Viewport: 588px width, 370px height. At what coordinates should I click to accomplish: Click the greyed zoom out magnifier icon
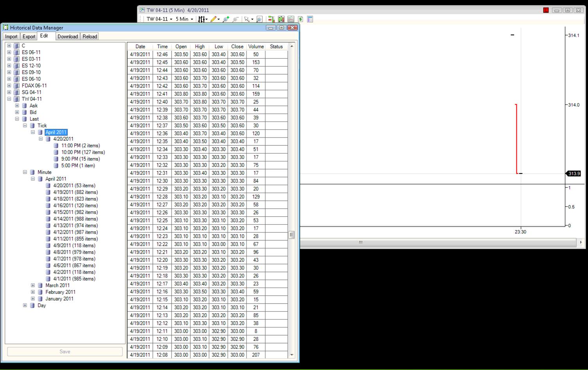point(235,19)
